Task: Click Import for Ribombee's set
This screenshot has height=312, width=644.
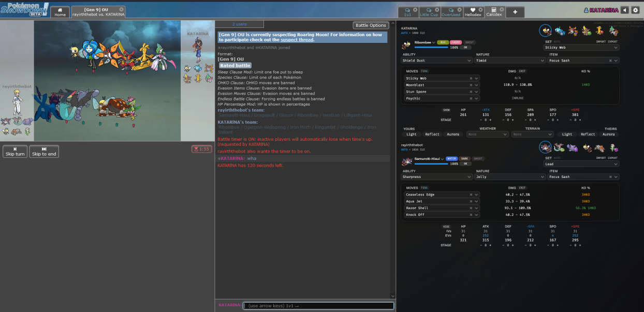Action: 601,42
